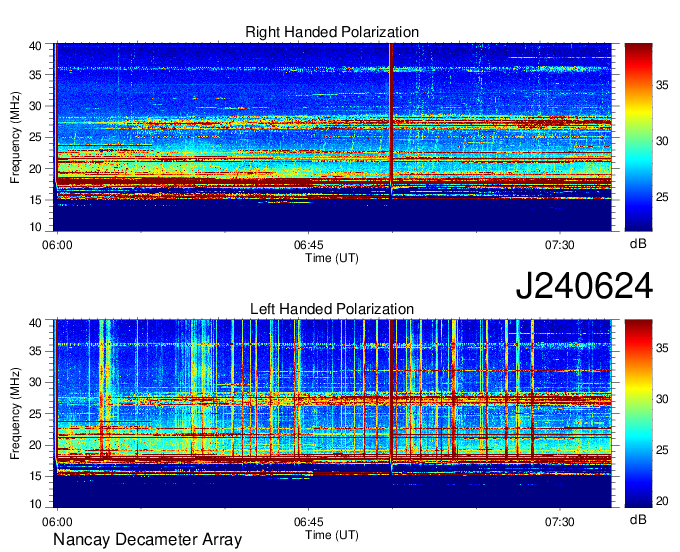Click the 07:30 time tick of the upper plot

pyautogui.click(x=559, y=245)
